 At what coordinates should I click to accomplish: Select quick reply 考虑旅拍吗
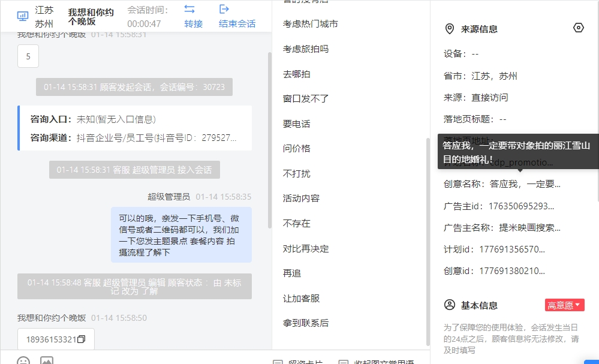tap(306, 49)
